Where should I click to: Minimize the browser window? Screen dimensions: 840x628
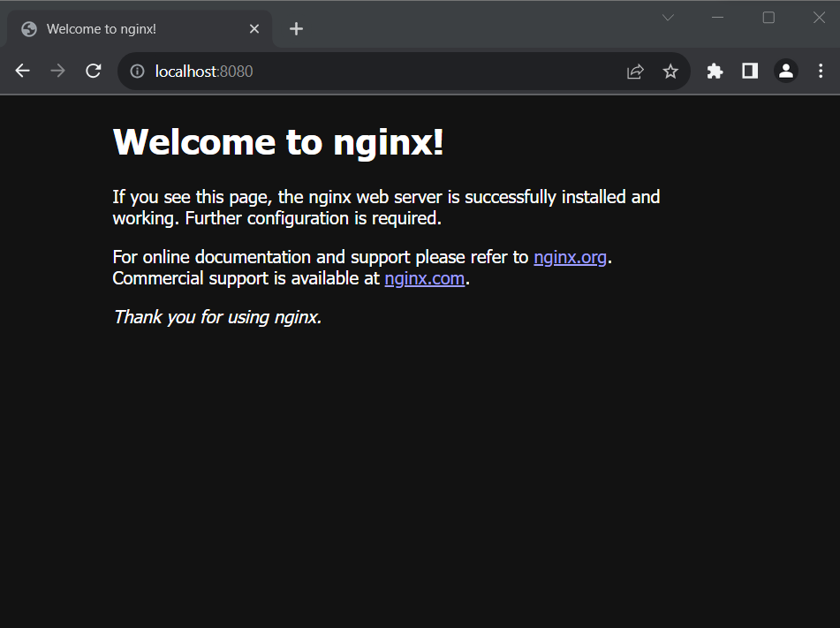click(718, 18)
